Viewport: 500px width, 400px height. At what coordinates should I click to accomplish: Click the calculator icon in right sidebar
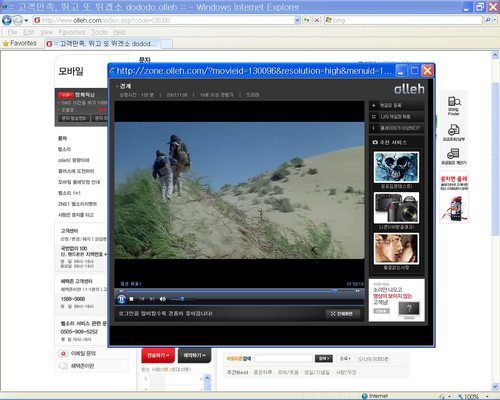pos(454,156)
